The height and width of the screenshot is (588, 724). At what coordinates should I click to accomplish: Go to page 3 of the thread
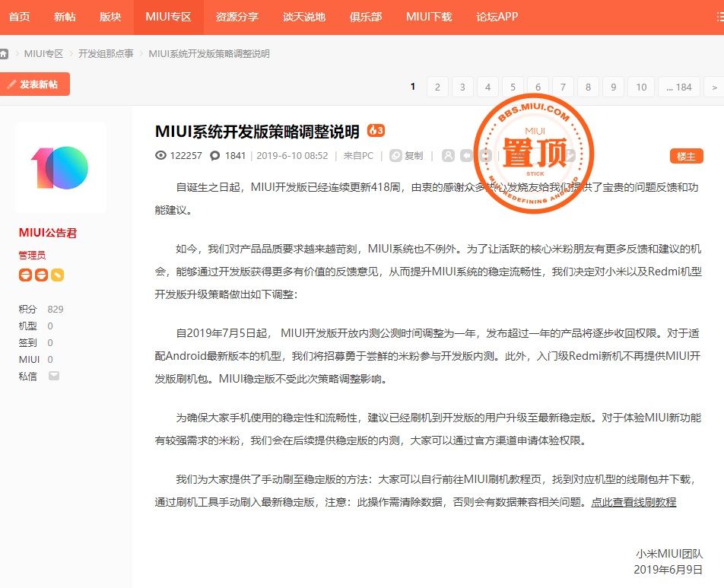[462, 87]
